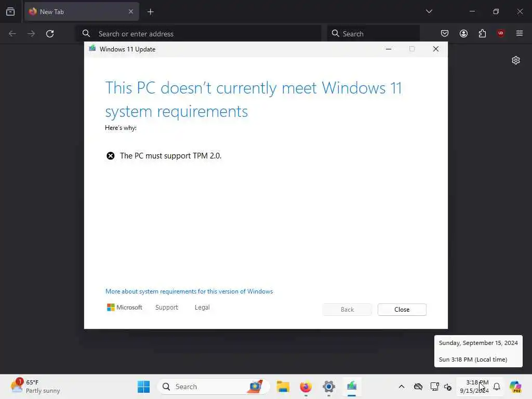Click the TPM 2.0 error X icon
This screenshot has width=532, height=399.
(x=110, y=156)
